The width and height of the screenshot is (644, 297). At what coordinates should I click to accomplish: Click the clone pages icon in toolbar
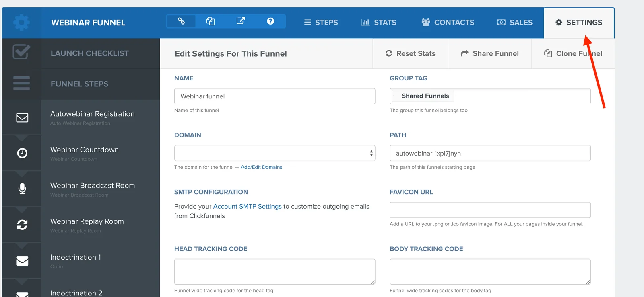(x=211, y=21)
